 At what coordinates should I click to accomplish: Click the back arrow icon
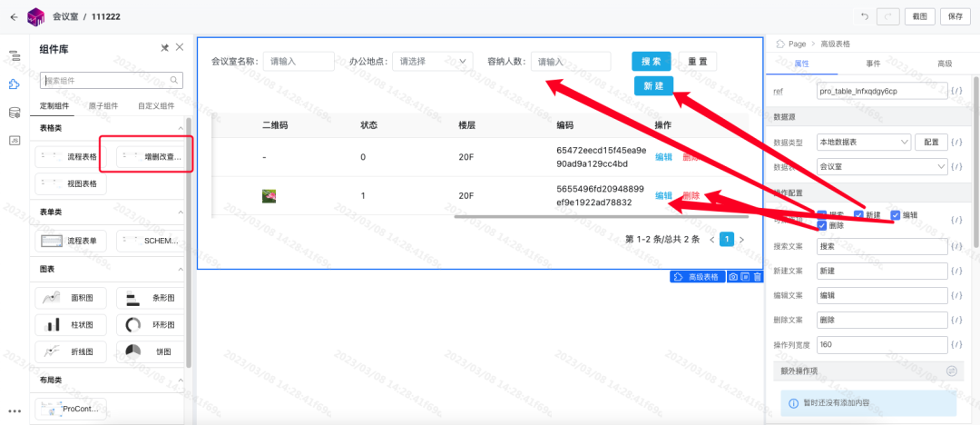point(14,17)
